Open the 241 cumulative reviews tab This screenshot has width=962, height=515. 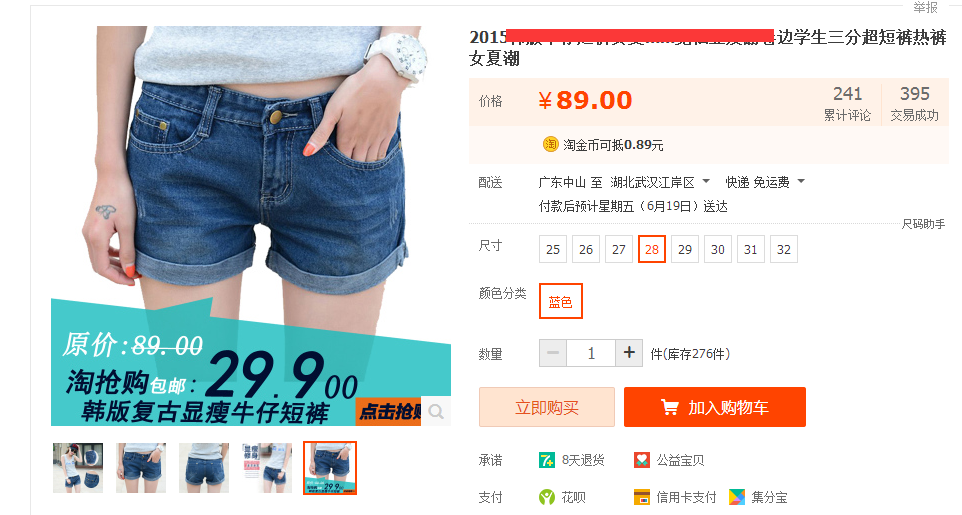click(847, 103)
